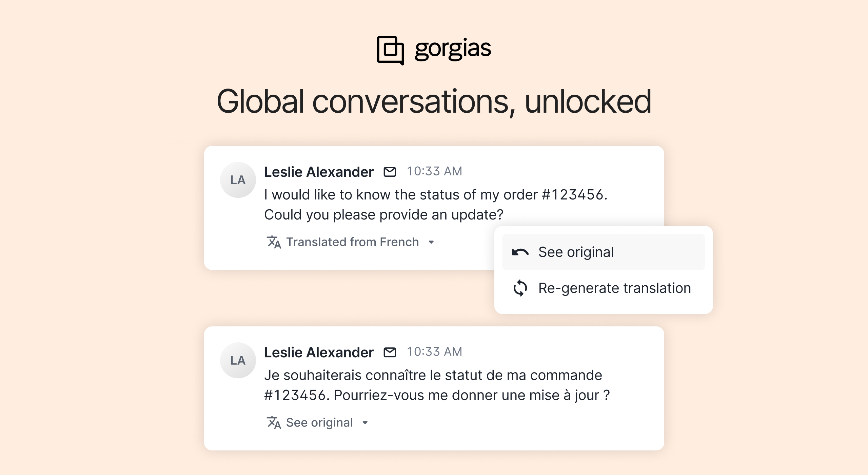Expand the 'See original' dropdown arrow

(x=365, y=423)
